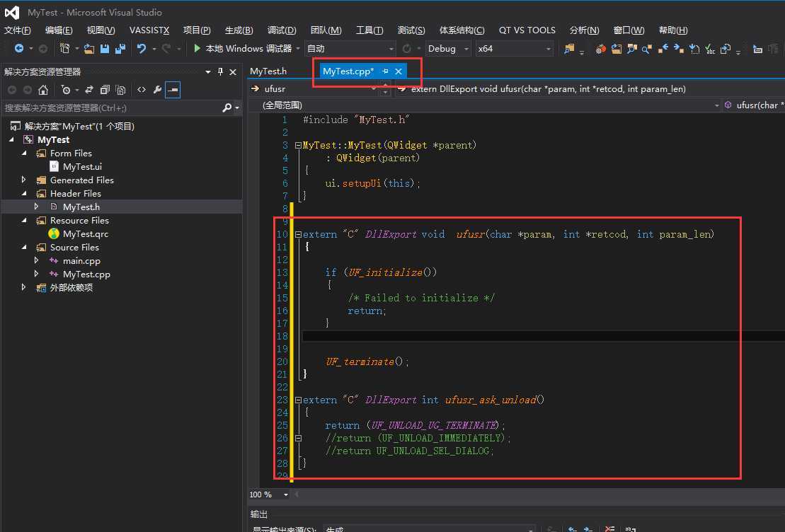
Task: Pin the MyTest.cpp tab
Action: (385, 71)
